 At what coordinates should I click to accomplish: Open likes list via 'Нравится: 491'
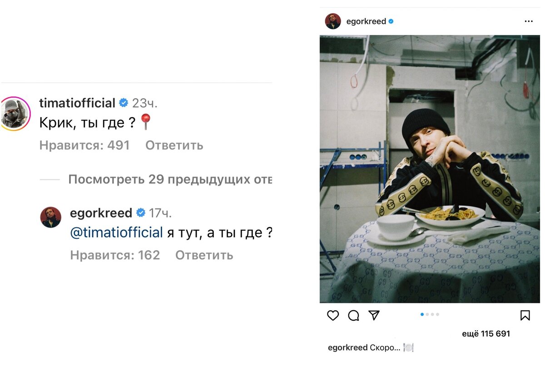pos(84,145)
